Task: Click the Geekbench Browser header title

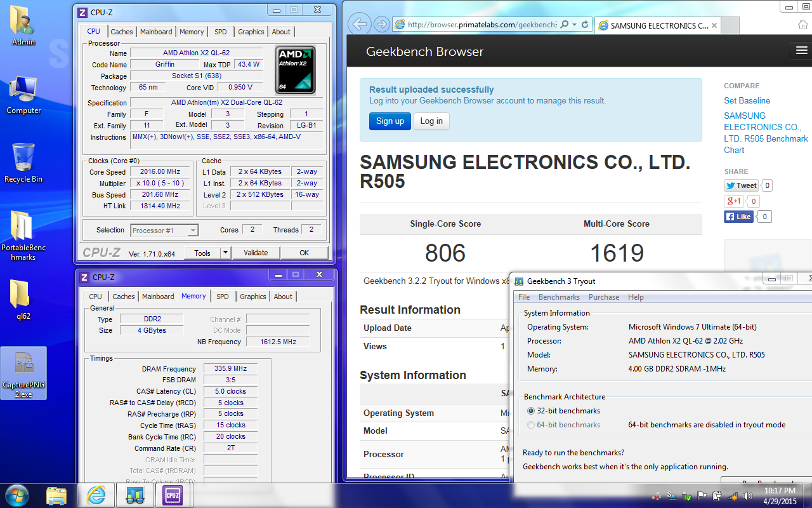Action: [425, 51]
